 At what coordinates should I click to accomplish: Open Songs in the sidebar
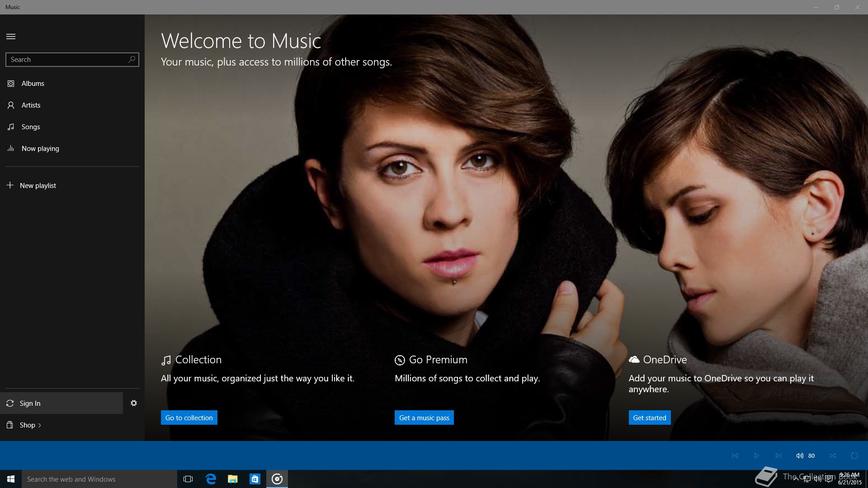pos(72,127)
